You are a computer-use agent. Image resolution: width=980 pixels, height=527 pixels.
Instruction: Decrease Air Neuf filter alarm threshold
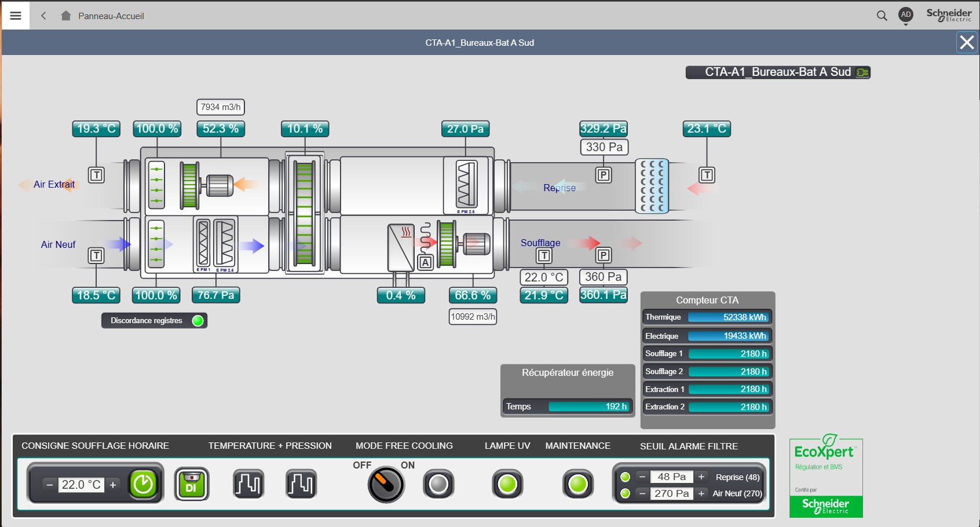point(642,493)
